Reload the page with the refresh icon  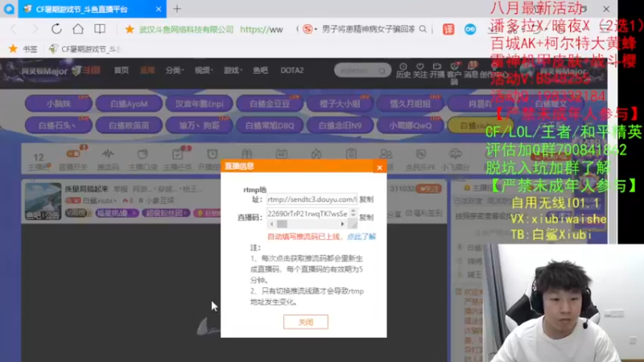[x=56, y=29]
